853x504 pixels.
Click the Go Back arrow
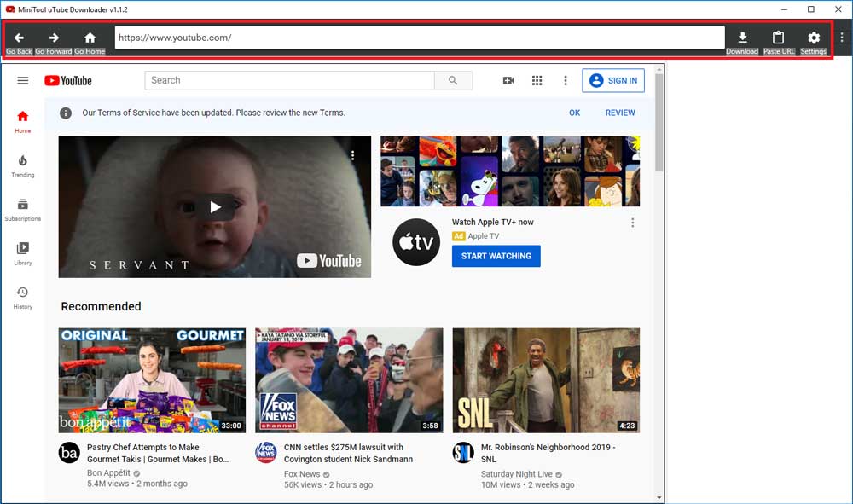click(19, 38)
